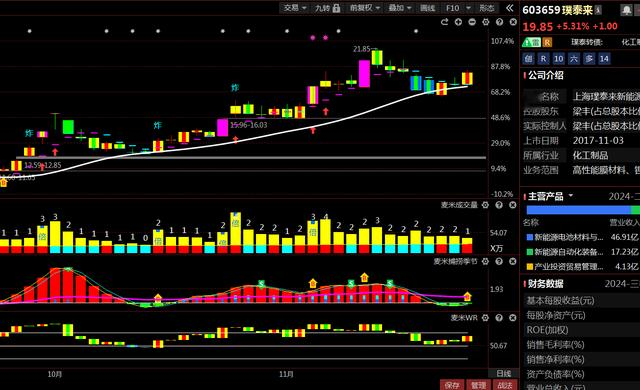Toggle the 创 tag badge
The height and width of the screenshot is (390, 640).
pyautogui.click(x=528, y=59)
